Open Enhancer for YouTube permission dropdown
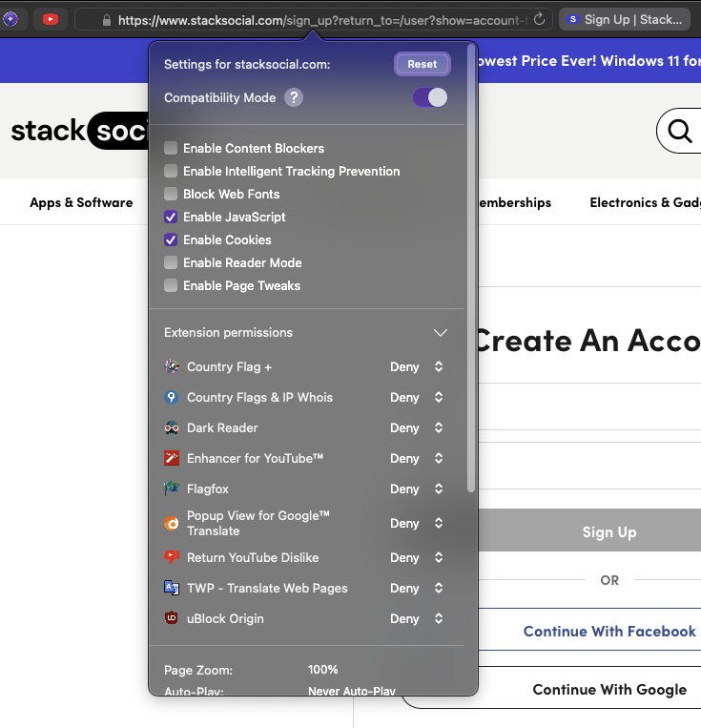The image size is (701, 728). [x=417, y=458]
